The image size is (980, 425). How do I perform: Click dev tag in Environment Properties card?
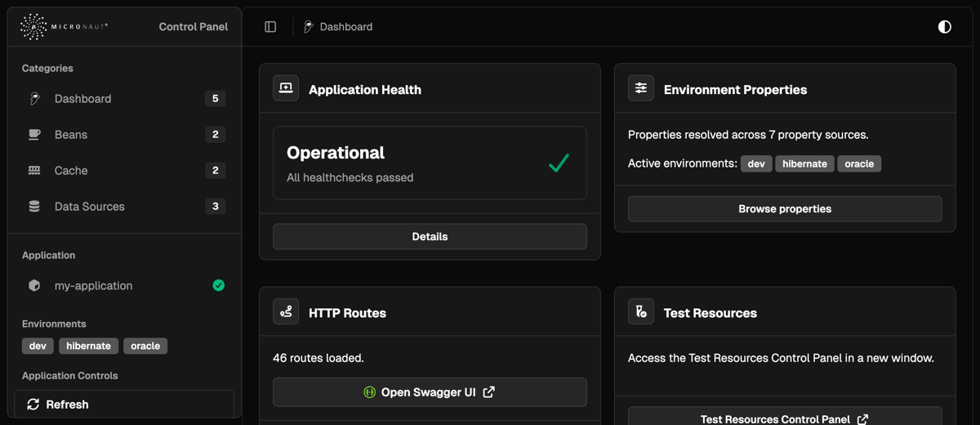(756, 164)
